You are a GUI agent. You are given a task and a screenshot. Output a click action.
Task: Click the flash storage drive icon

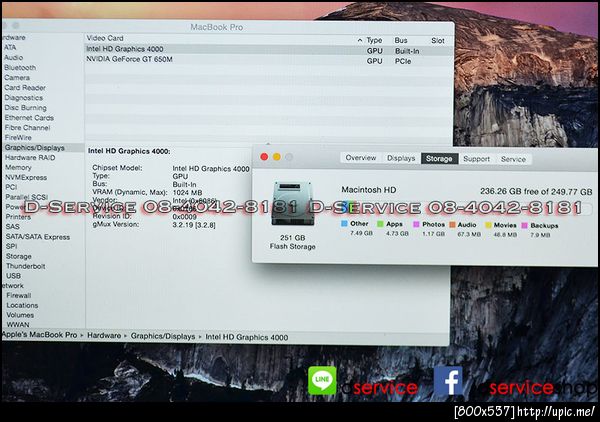click(x=293, y=204)
